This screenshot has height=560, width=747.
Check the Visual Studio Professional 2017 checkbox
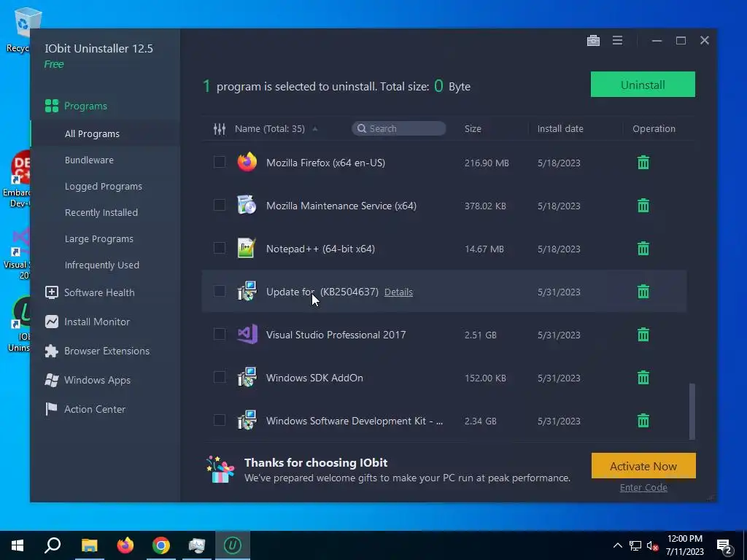coord(219,334)
